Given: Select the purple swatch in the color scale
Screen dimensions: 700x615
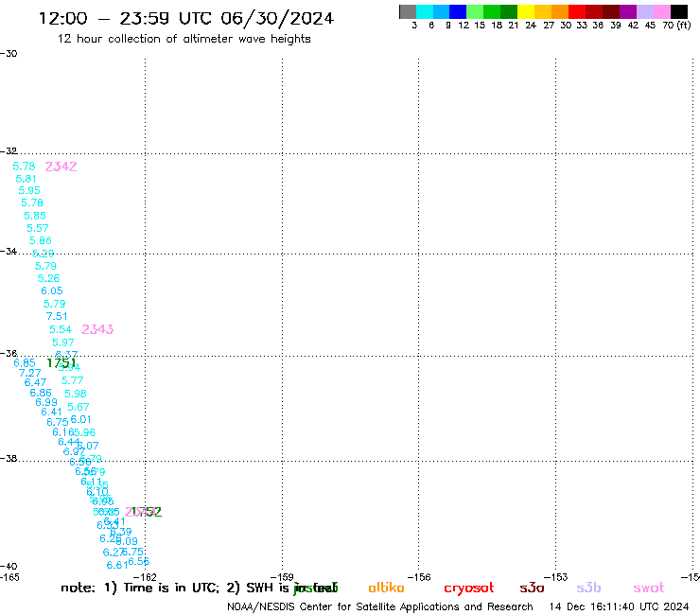Looking at the screenshot, I should 628,11.
